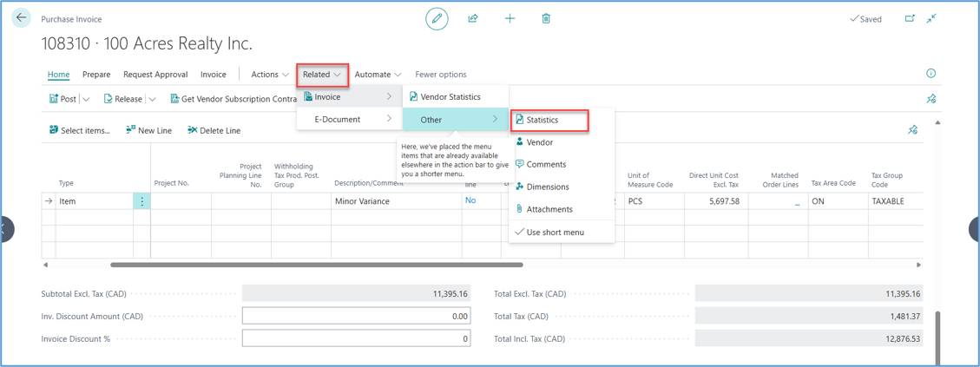The image size is (980, 367).
Task: Open row options three-dot menu
Action: (x=141, y=201)
